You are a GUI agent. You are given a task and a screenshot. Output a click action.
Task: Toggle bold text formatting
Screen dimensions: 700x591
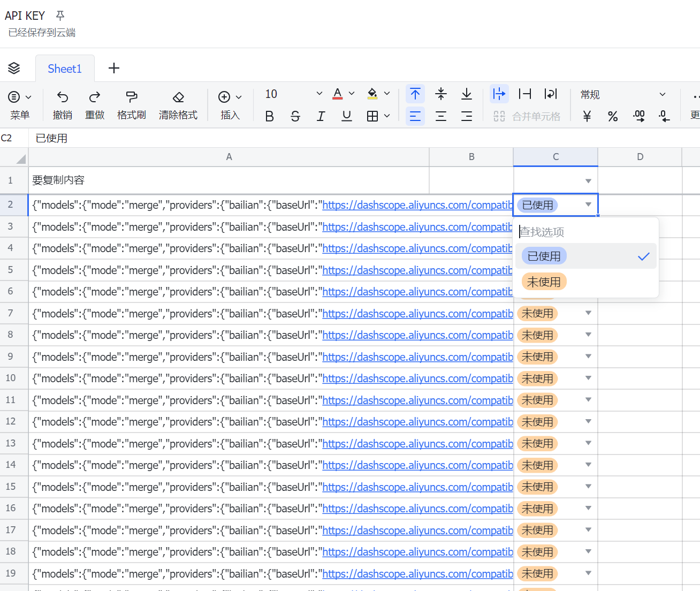pos(269,116)
